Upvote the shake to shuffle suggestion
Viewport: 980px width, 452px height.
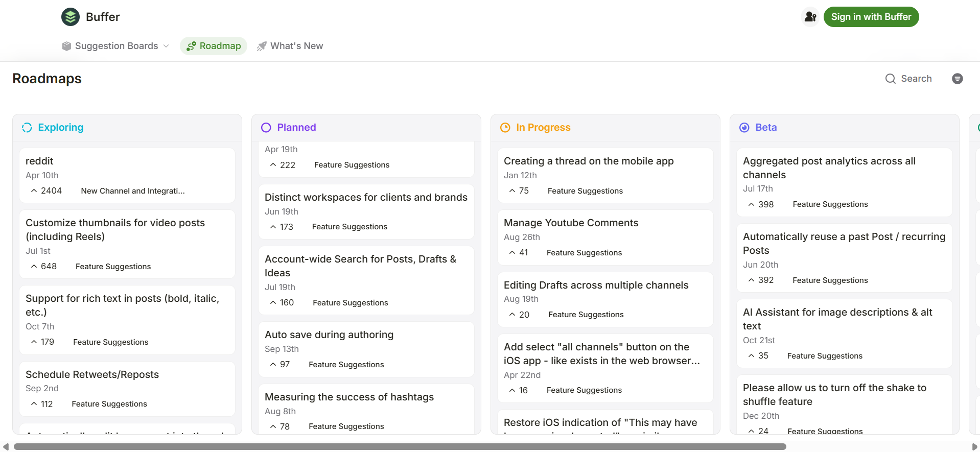point(758,431)
